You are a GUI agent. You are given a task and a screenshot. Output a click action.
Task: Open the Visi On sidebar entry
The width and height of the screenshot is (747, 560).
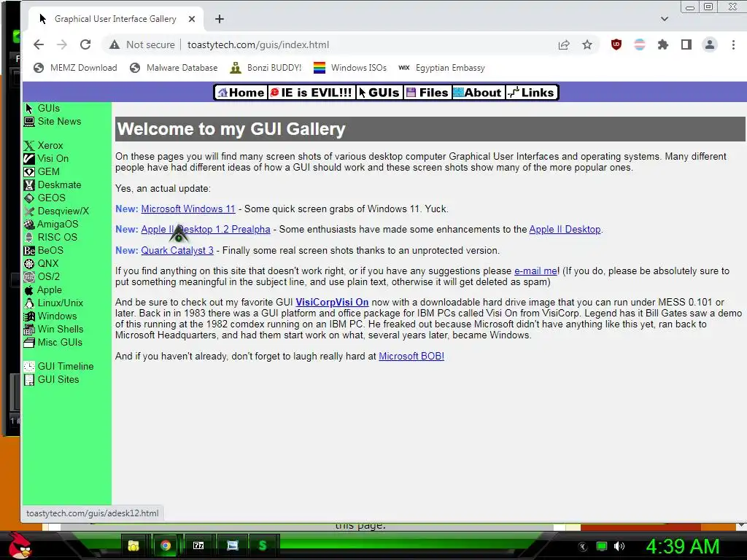coord(46,158)
